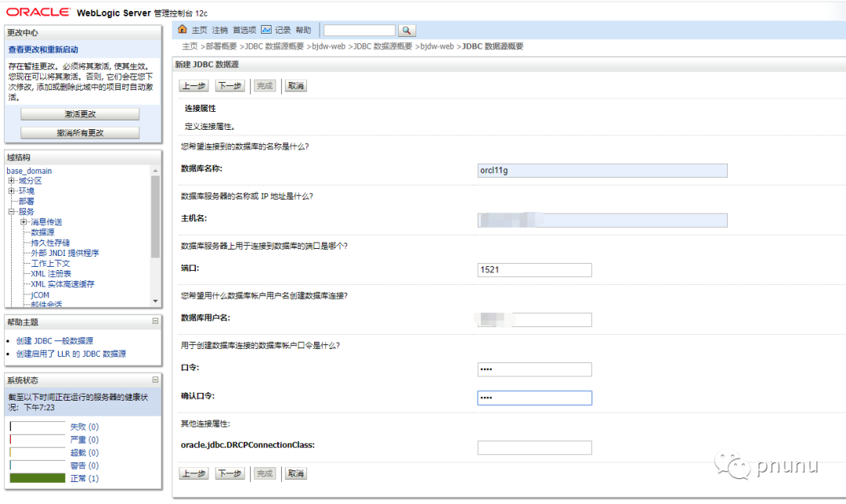Click the domain tree scrollbar up arrow
Screen dimensions: 846x504
click(x=155, y=171)
